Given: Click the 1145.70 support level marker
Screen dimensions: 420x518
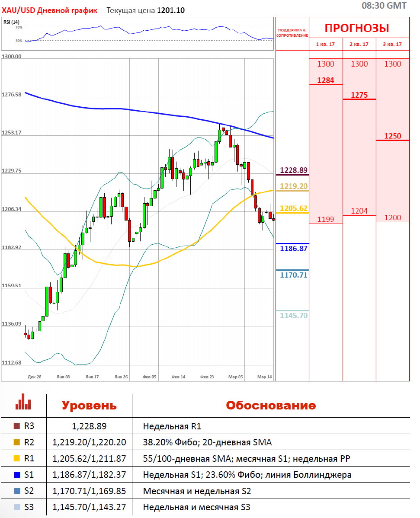Looking at the screenshot, I should 294,316.
